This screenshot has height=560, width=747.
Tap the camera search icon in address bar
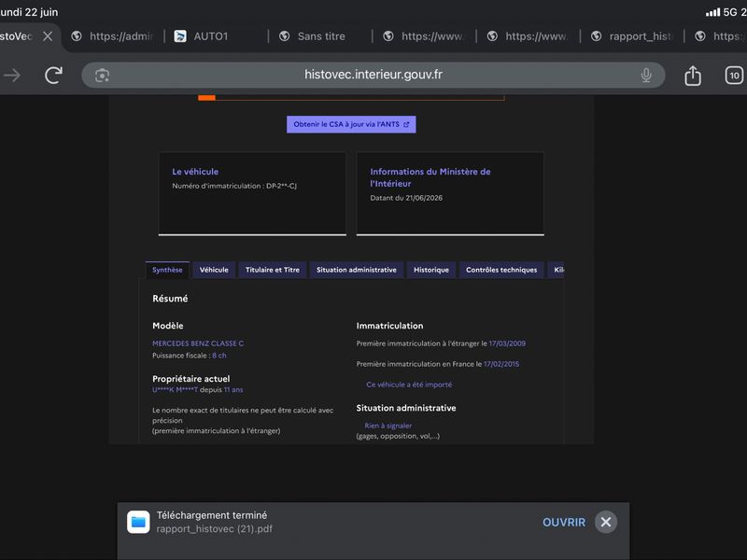coord(102,76)
